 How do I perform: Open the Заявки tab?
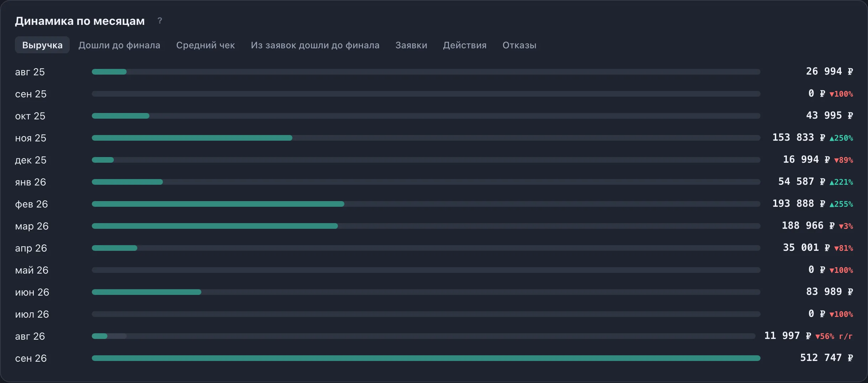(x=411, y=45)
